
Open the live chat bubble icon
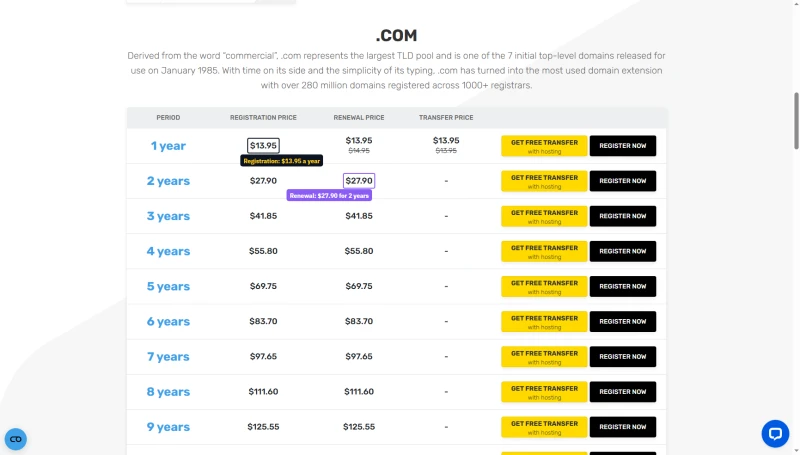coord(775,434)
